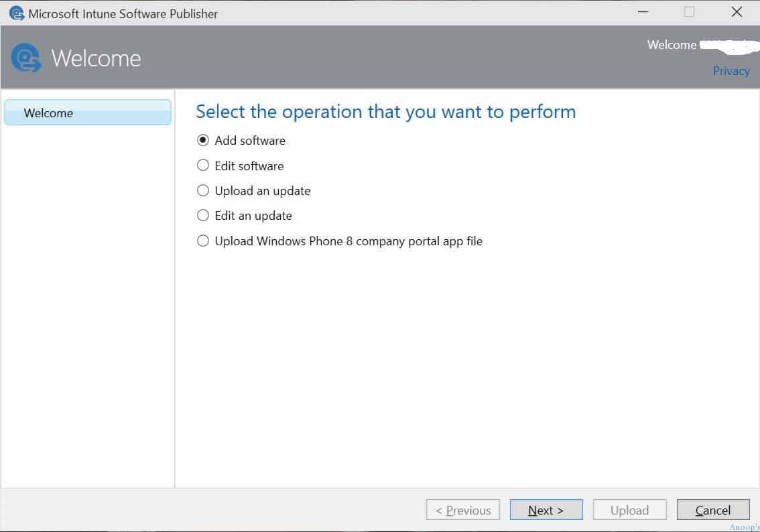Click the grayed-out Previous button
This screenshot has width=760, height=532.
point(463,510)
